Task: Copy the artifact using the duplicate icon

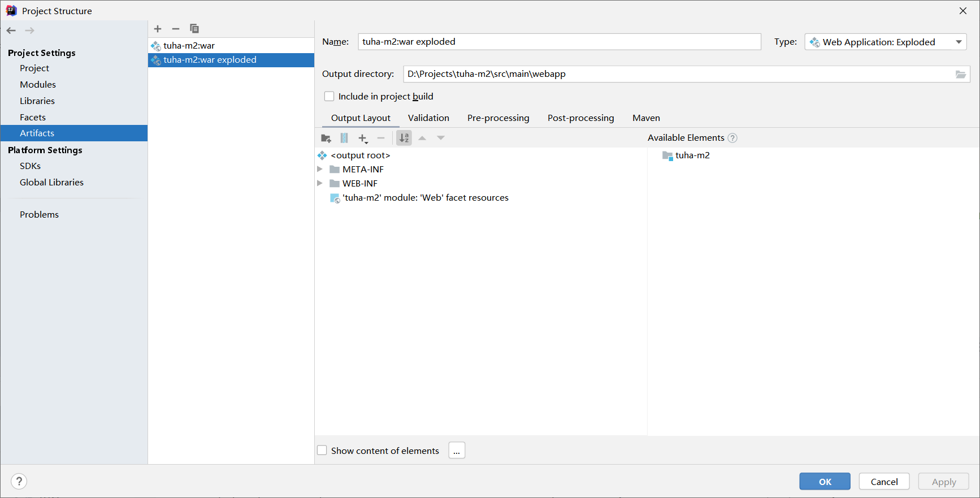Action: pos(194,29)
